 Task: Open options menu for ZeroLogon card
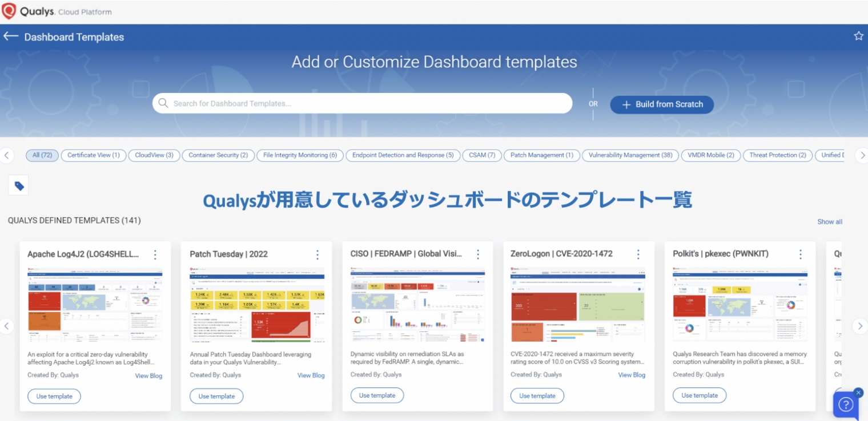[x=638, y=254]
